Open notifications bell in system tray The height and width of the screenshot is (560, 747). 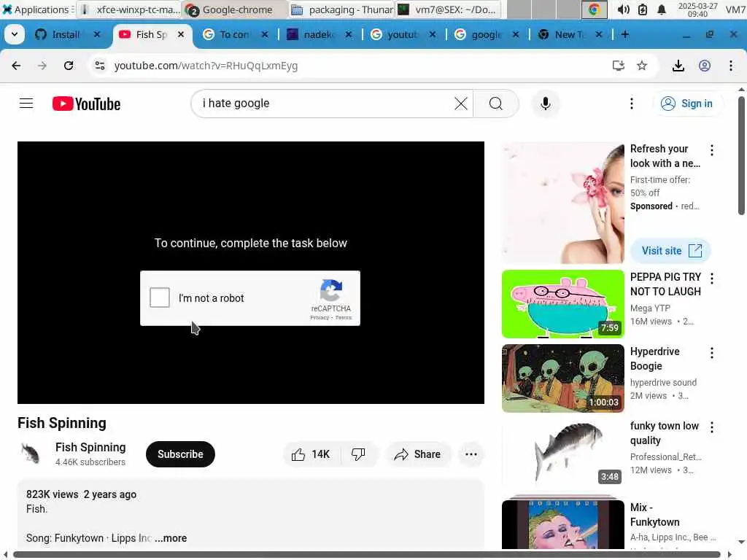pyautogui.click(x=662, y=9)
